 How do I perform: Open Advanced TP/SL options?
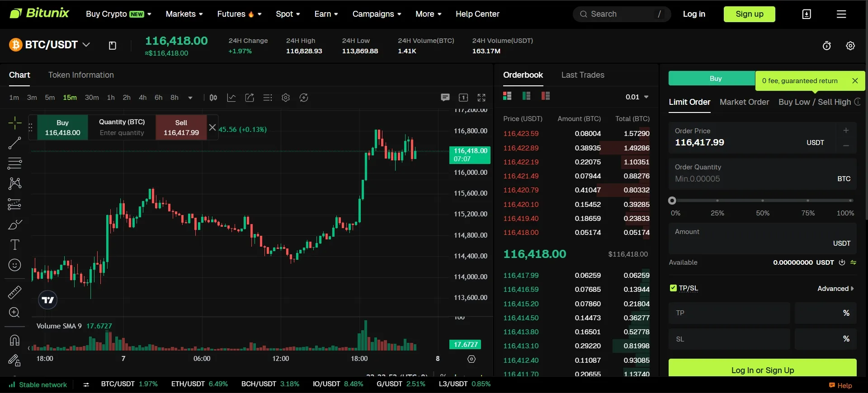click(835, 289)
